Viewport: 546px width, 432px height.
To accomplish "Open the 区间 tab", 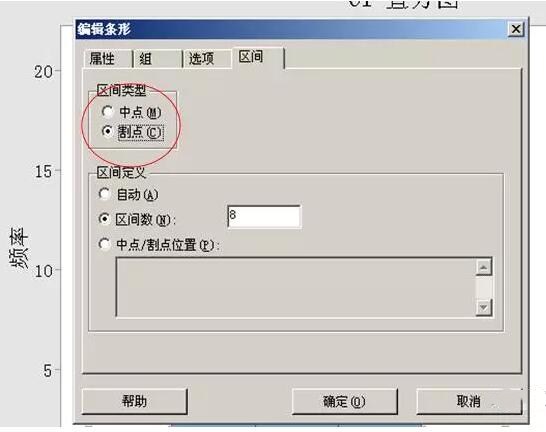I will tap(258, 57).
